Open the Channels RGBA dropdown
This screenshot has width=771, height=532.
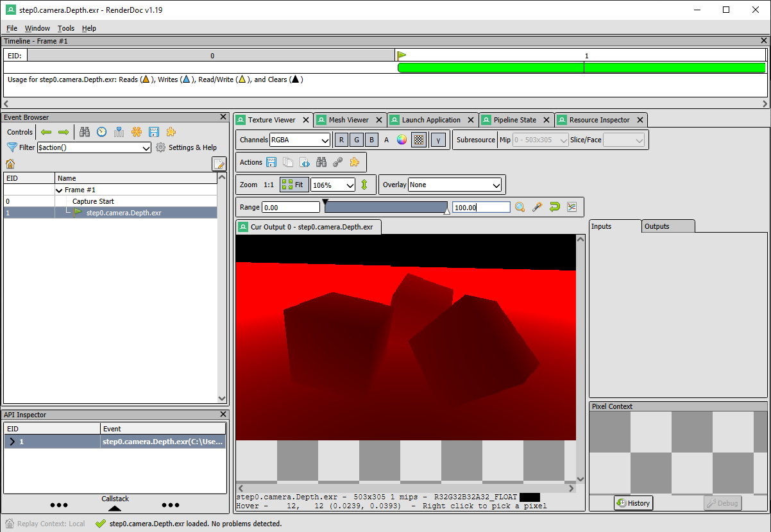tap(300, 140)
